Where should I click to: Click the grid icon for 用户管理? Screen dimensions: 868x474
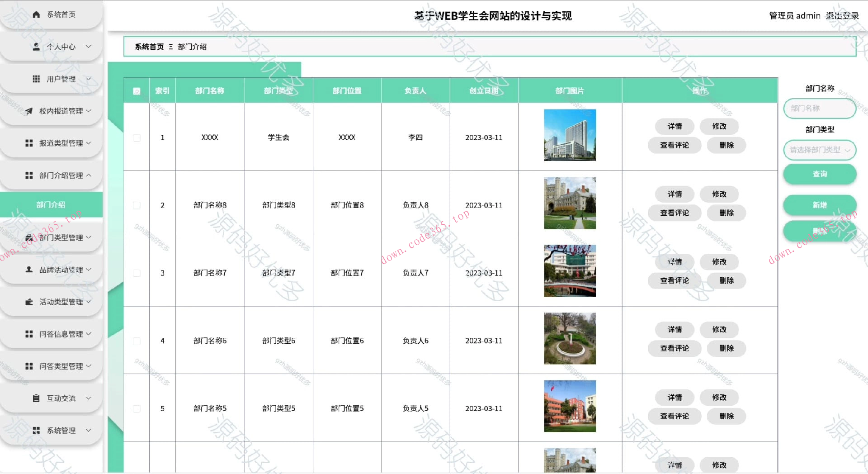point(37,79)
